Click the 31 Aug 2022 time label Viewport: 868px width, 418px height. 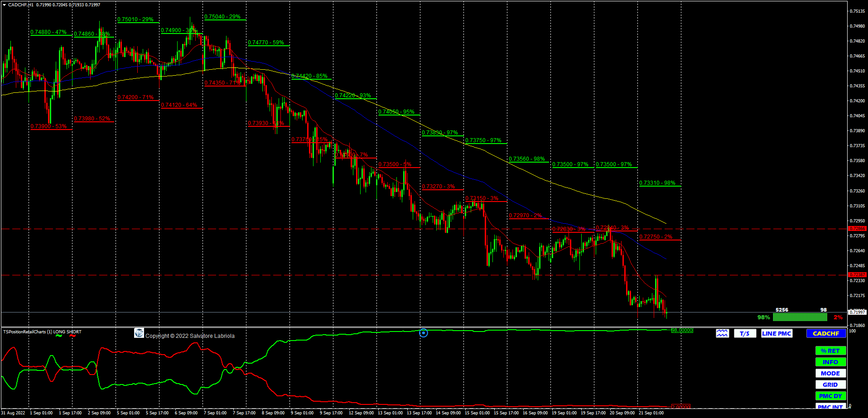click(13, 413)
